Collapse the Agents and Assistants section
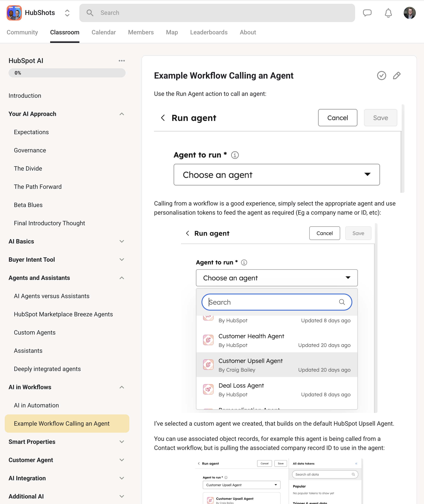Image resolution: width=424 pixels, height=504 pixels. pos(122,278)
